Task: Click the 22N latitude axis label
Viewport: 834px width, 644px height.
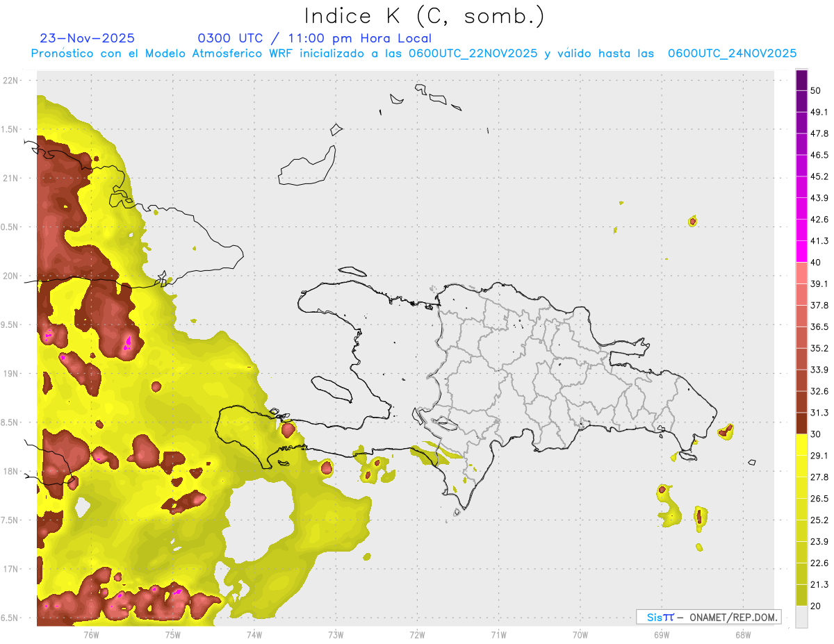Action: (x=11, y=81)
